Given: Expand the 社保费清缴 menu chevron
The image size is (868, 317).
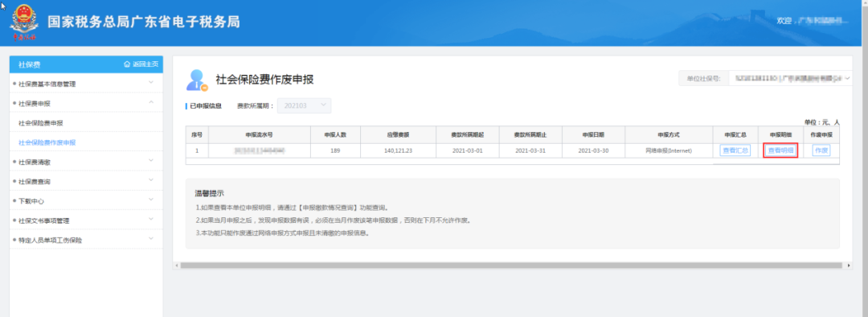Looking at the screenshot, I should [x=151, y=161].
